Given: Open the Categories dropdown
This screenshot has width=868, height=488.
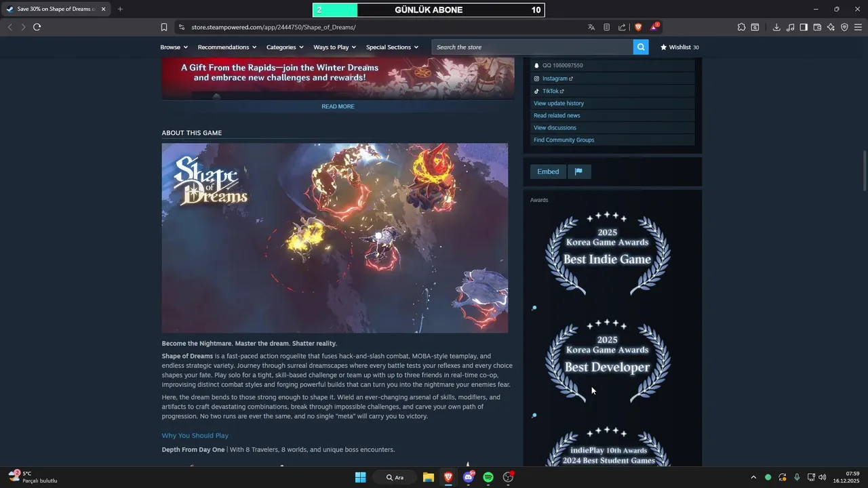Looking at the screenshot, I should [x=284, y=47].
